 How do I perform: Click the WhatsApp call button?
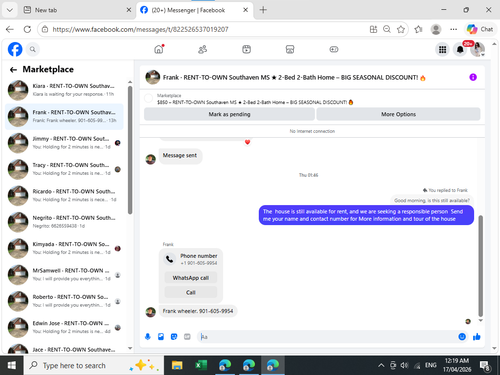pos(191,278)
